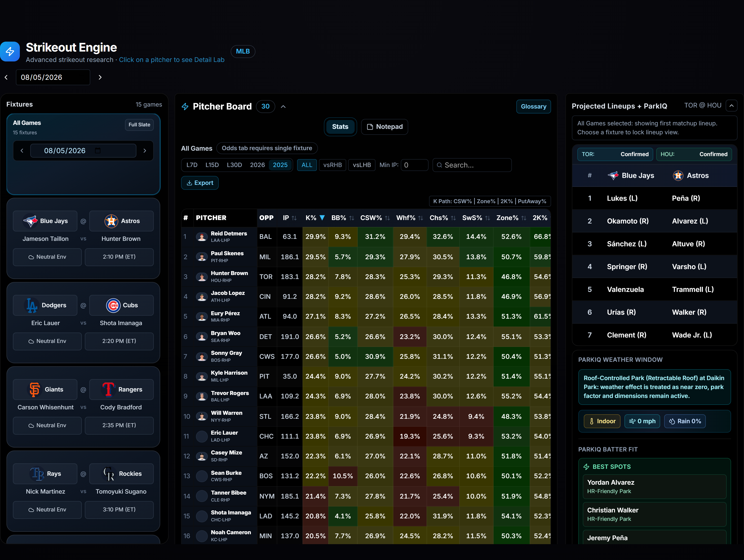Select L15D time range filter
The height and width of the screenshot is (560, 744).
pyautogui.click(x=212, y=165)
